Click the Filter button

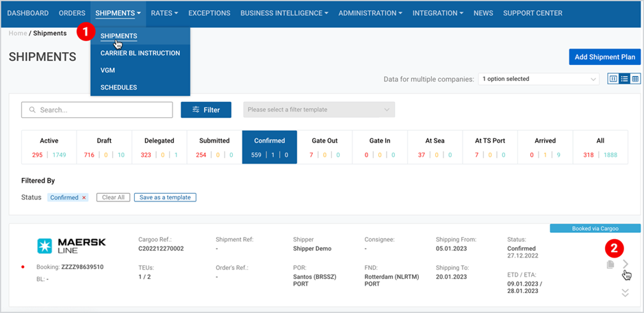206,110
